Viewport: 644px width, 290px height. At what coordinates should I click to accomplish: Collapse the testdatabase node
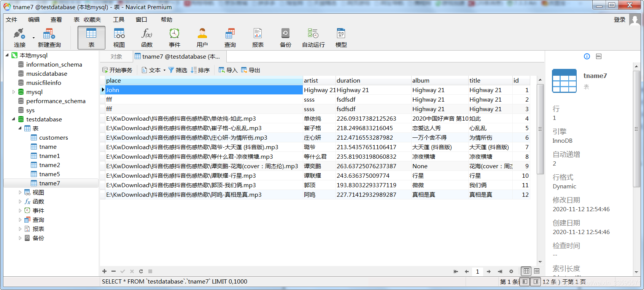click(14, 119)
